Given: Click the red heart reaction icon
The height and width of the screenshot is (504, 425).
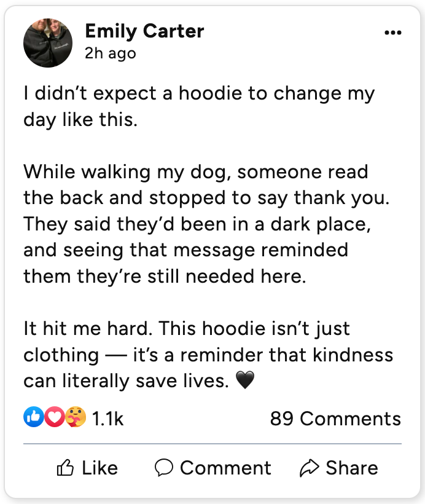Looking at the screenshot, I should tap(55, 418).
